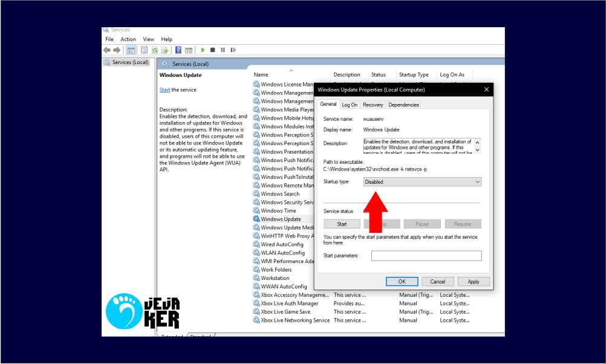Click gear icon beside Windows Search
Screen dimensions: 606x364
(256, 194)
